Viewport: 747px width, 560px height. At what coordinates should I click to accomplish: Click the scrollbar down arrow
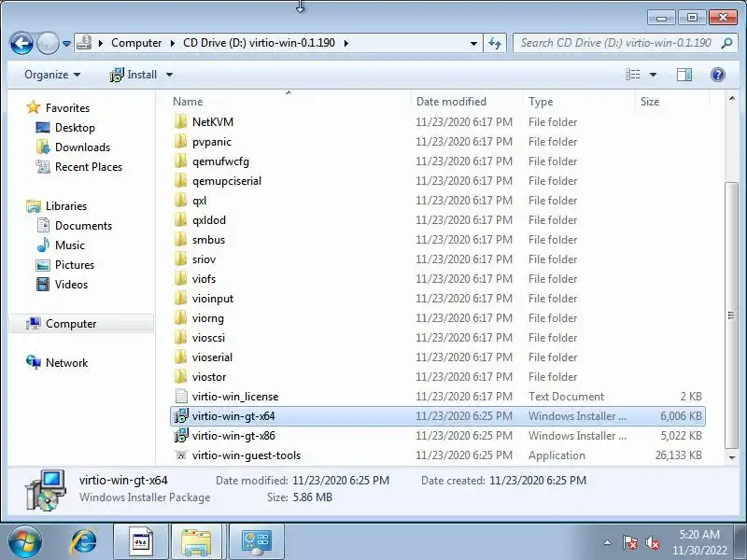point(732,457)
